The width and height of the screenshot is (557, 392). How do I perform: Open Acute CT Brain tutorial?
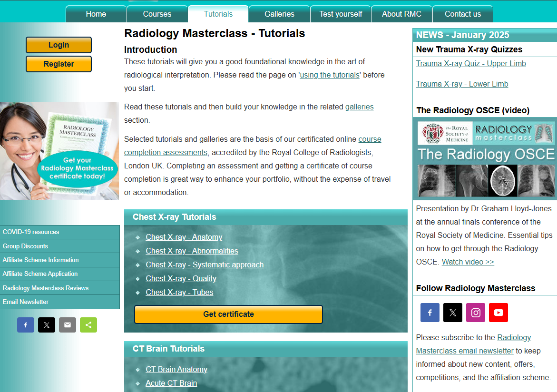pyautogui.click(x=171, y=383)
